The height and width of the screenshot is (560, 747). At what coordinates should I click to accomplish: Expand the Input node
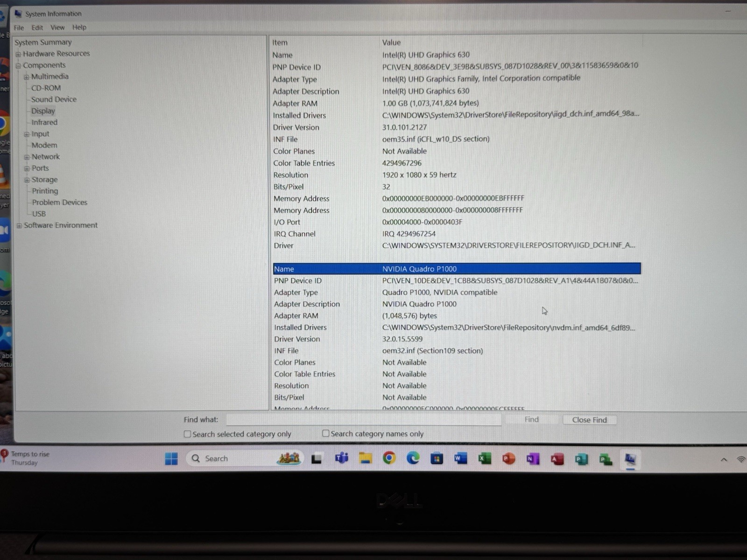(x=27, y=134)
